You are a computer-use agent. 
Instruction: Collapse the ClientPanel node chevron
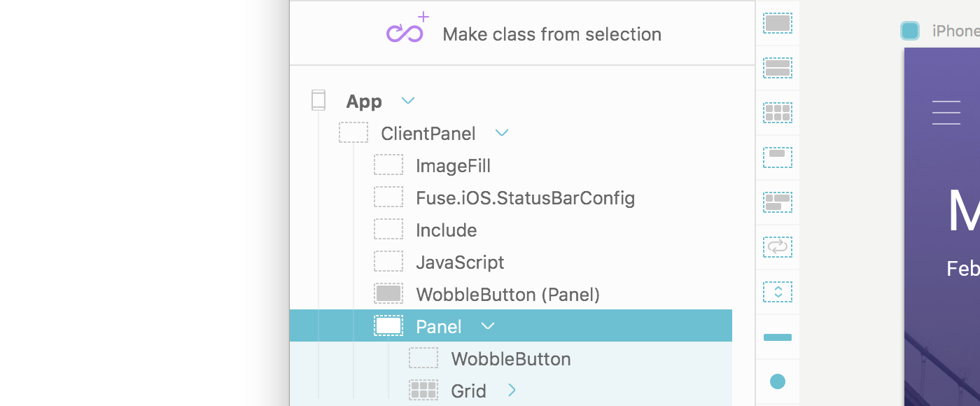click(502, 133)
